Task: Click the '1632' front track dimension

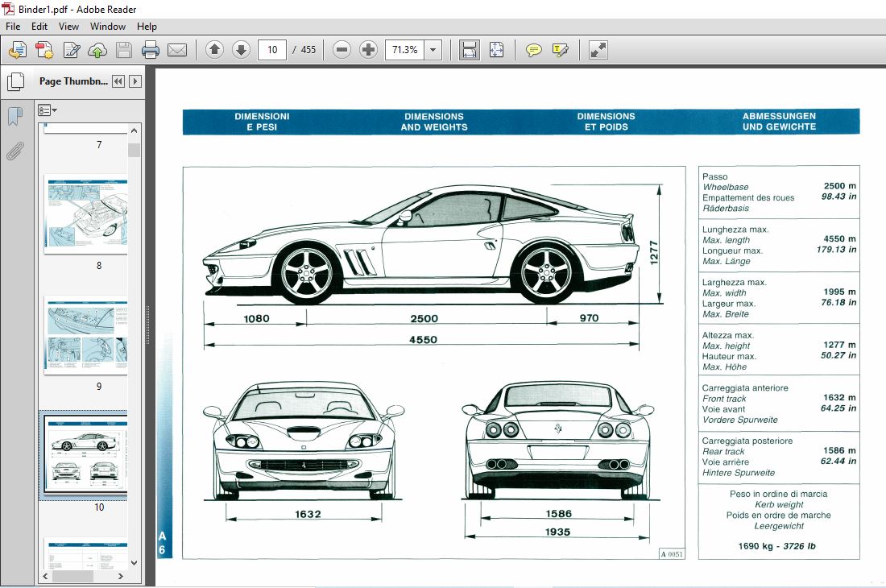Action: [308, 514]
